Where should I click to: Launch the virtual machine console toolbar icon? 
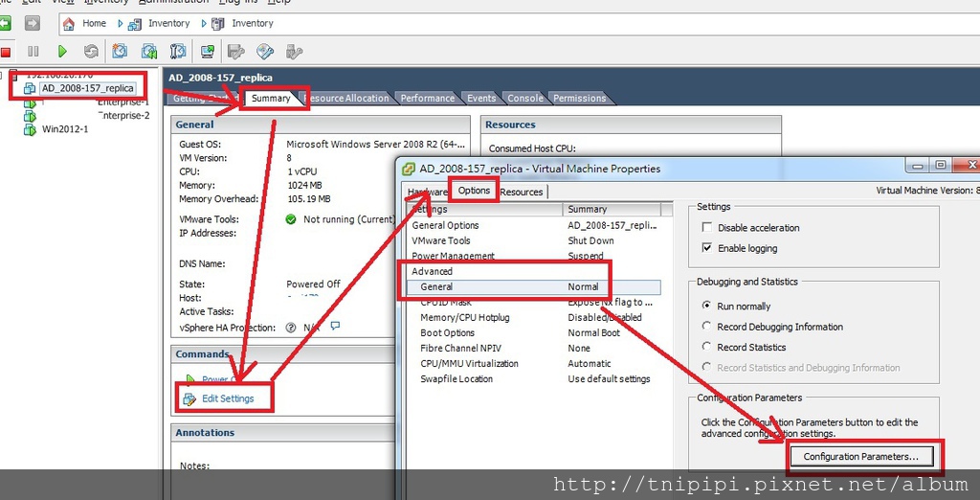(x=208, y=51)
